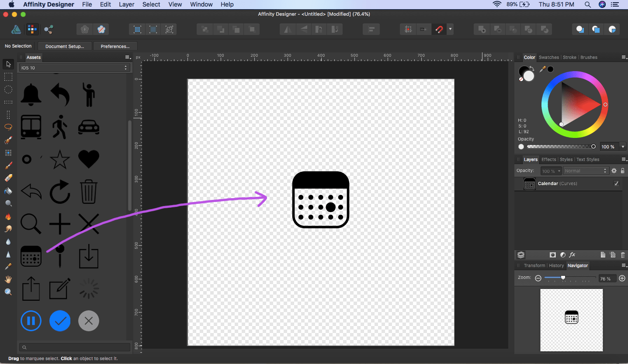Click the blue checkmark asset button

coord(60,321)
